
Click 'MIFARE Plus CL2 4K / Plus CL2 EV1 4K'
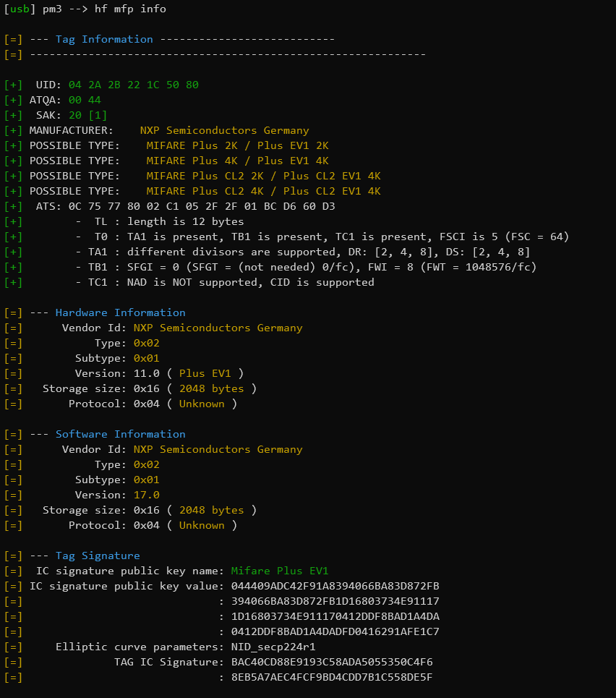pos(263,191)
